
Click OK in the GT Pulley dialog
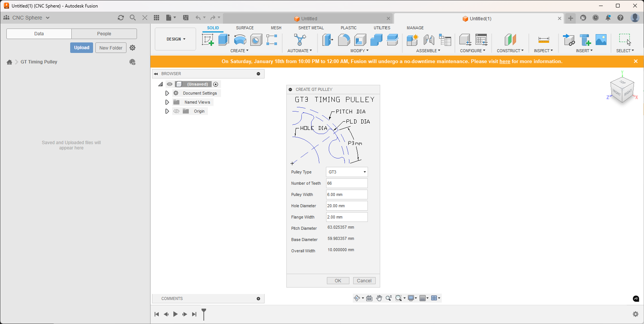point(338,281)
